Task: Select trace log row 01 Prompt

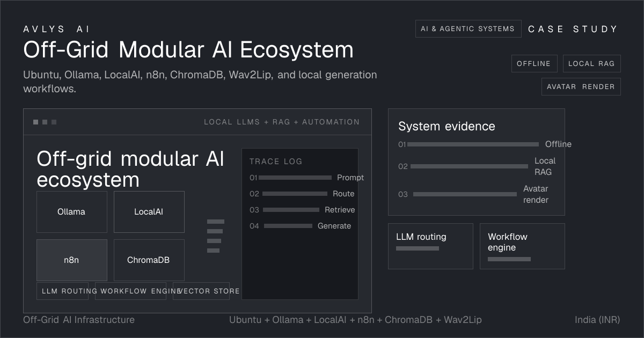Action: click(x=306, y=178)
